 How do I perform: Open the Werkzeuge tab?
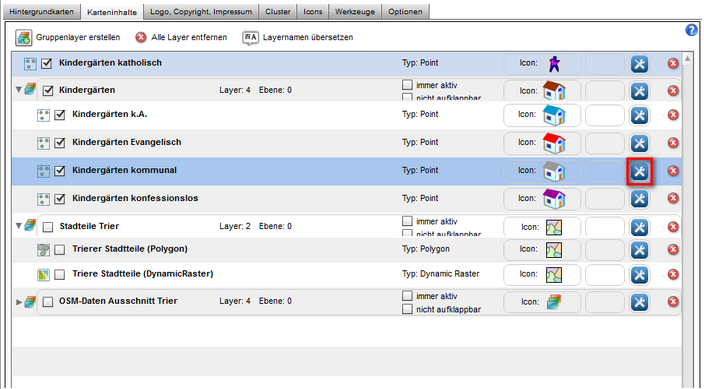click(355, 12)
